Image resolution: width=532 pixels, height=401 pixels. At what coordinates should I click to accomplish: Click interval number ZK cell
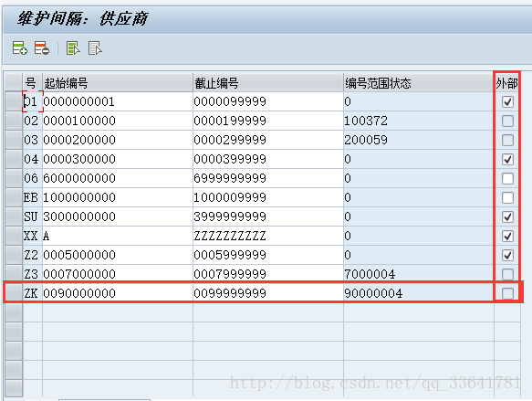[x=33, y=293]
